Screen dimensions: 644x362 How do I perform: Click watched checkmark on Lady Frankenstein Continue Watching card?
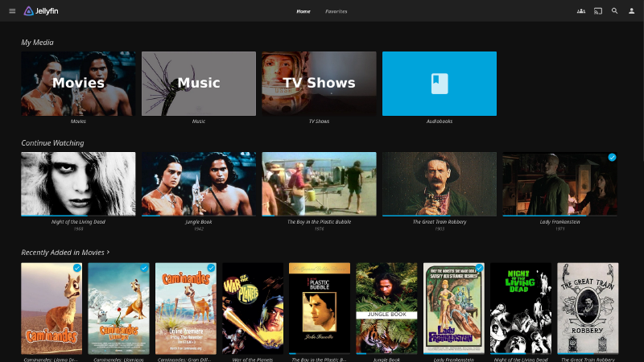612,158
